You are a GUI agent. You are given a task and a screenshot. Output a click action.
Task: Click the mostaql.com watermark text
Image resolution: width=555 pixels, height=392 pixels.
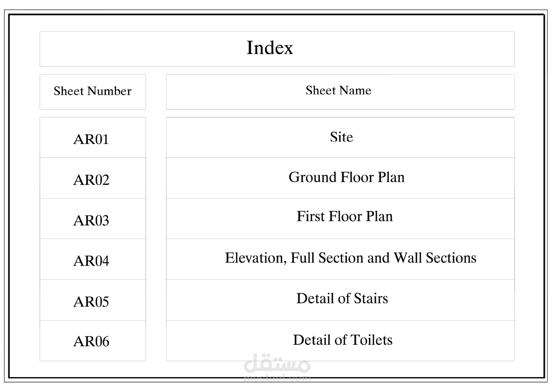277,378
